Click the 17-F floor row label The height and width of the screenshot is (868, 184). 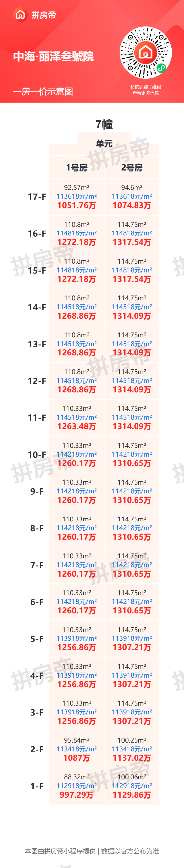tap(37, 197)
